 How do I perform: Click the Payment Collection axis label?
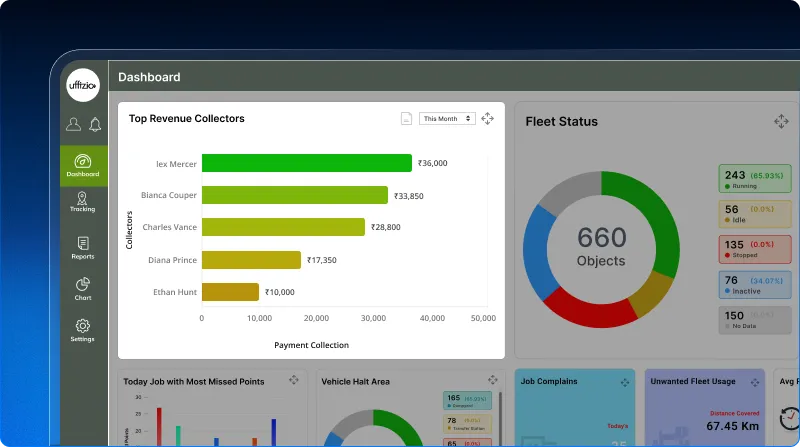(311, 345)
